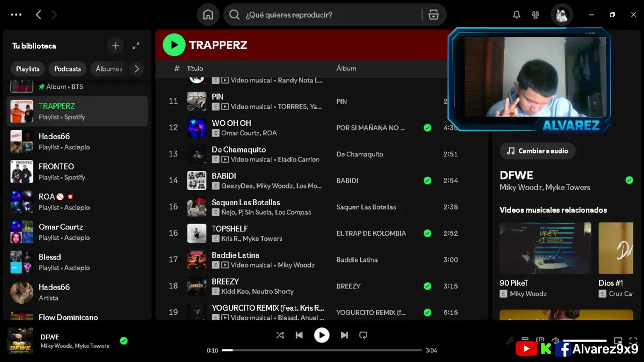The width and height of the screenshot is (644, 362).
Task: Toggle repeat mode
Action: [363, 335]
